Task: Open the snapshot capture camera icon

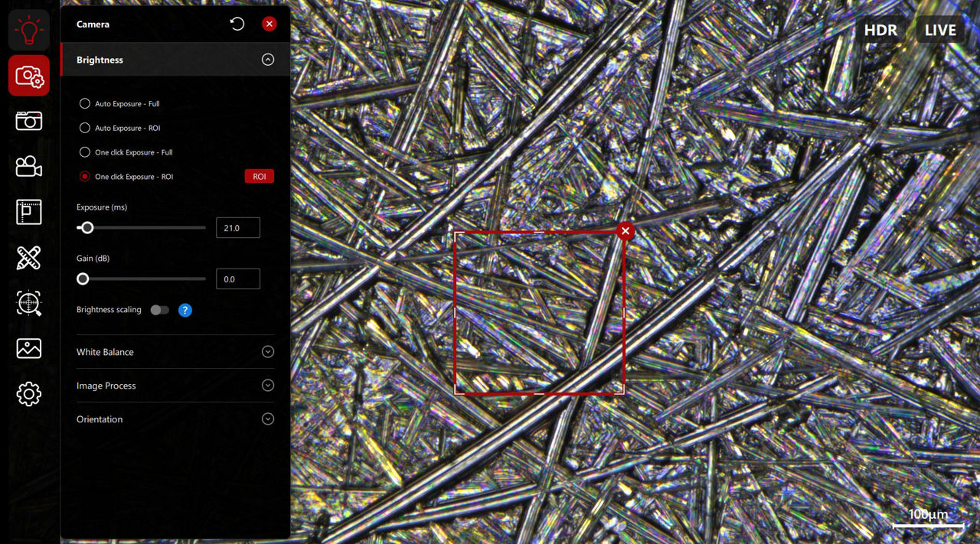Action: tap(29, 121)
